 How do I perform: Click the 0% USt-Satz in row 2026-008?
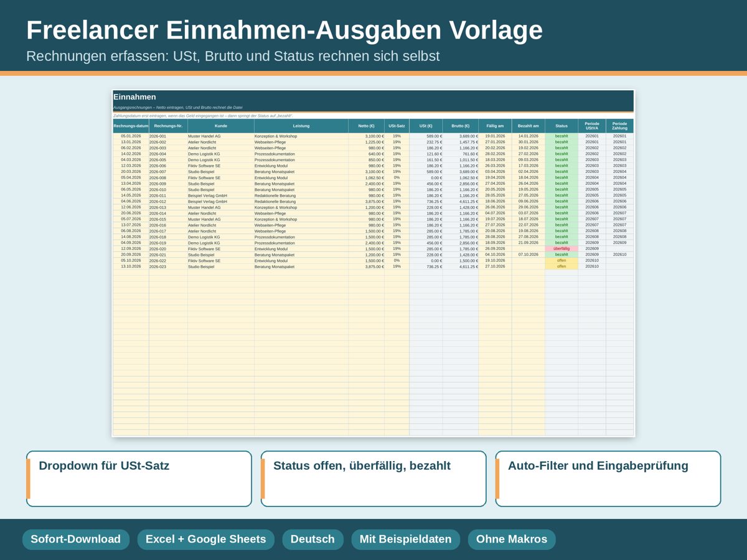397,178
